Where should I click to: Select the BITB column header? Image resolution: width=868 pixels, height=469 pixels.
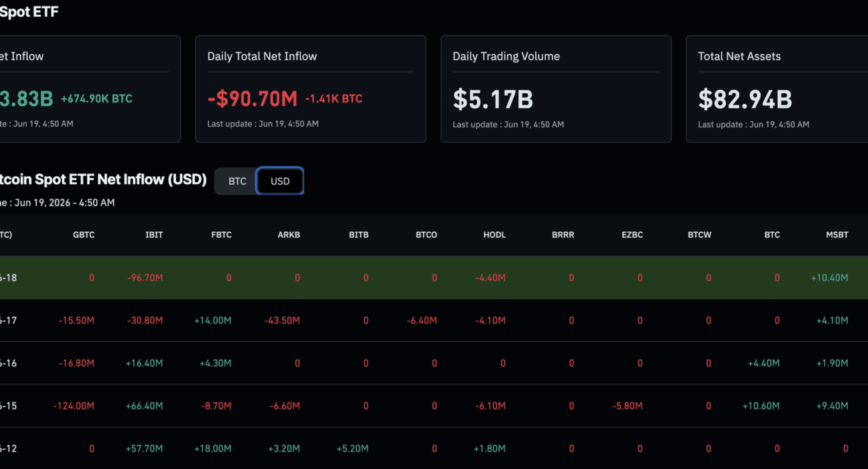click(x=358, y=235)
